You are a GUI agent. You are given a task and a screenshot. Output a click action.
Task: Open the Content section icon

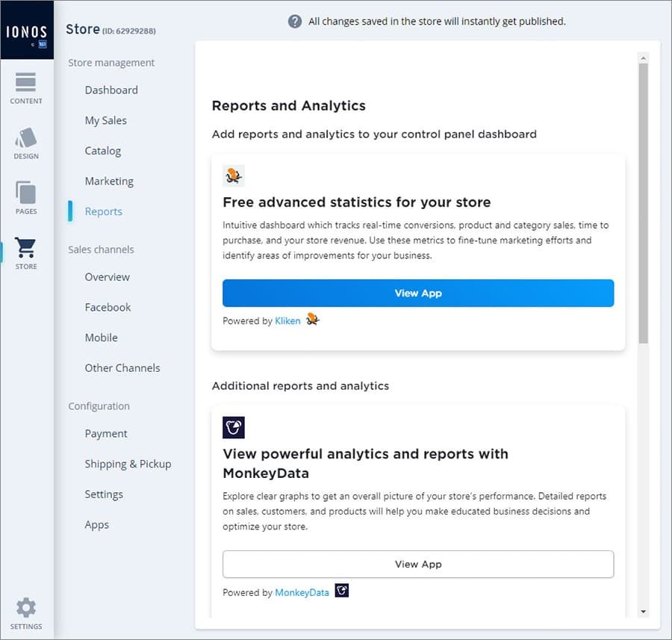25,82
